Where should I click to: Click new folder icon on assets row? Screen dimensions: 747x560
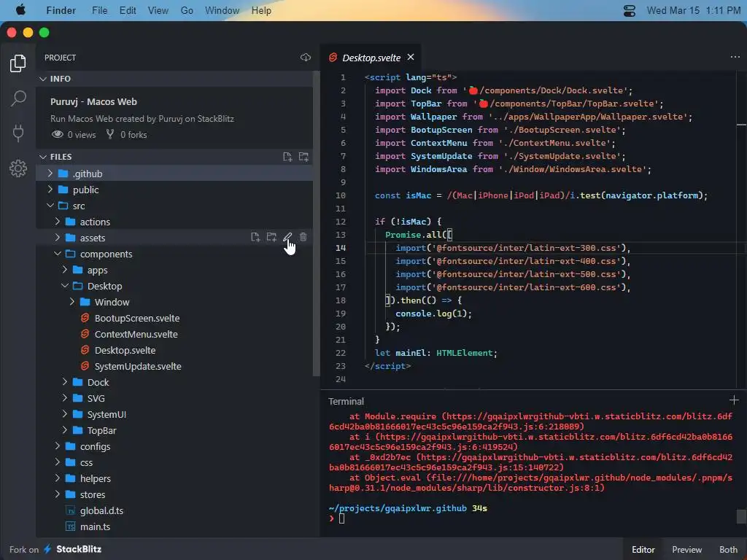(x=271, y=237)
